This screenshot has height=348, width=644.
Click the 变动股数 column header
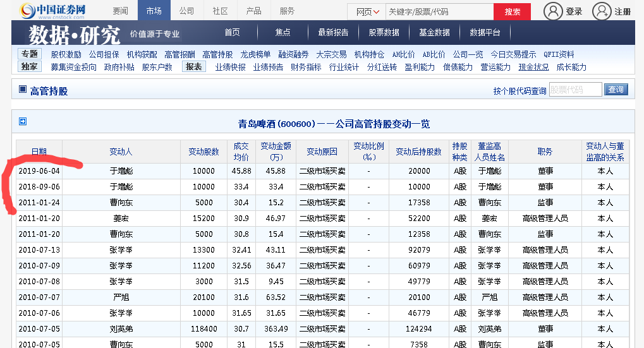tap(204, 152)
